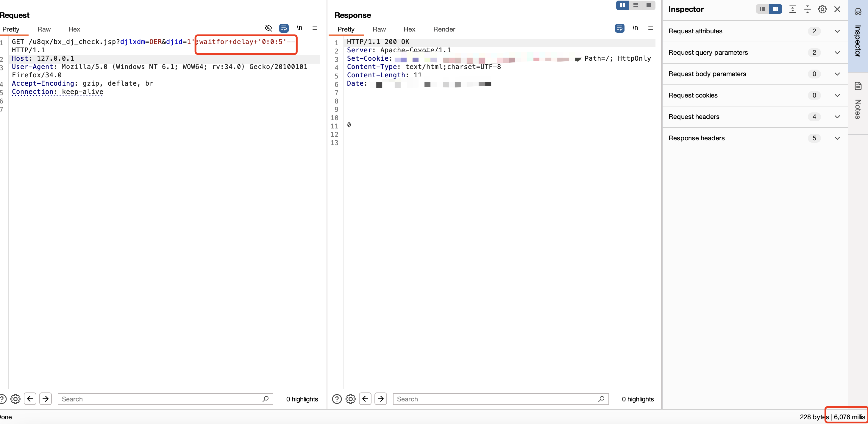The width and height of the screenshot is (868, 424).
Task: Click the Content-Type response header line
Action: [x=424, y=67]
